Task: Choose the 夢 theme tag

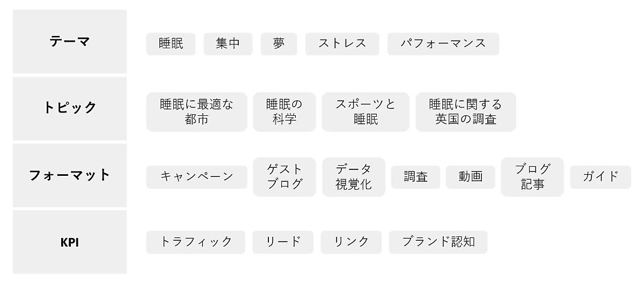Action: (x=279, y=44)
